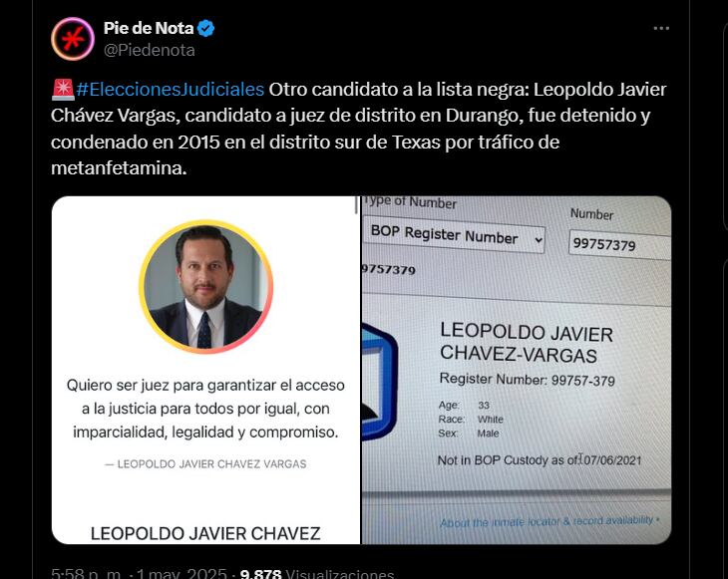Viewport: 728px width, 579px height.
Task: Expand the BOP Register Number dropdown
Action: pyautogui.click(x=454, y=237)
